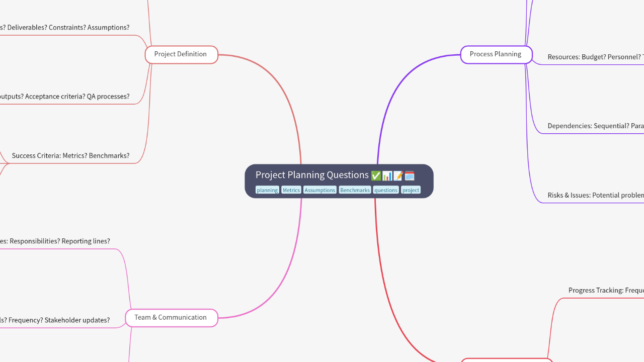
Task: Click 'Frequency? Stakeholder updates?' text
Action: coord(59,320)
